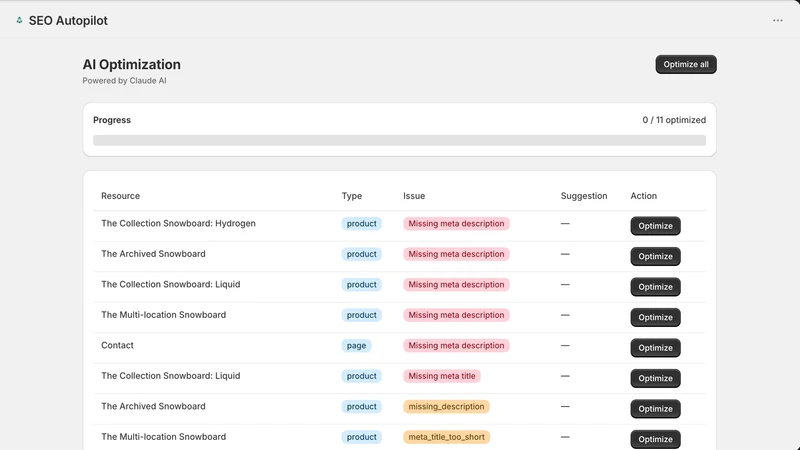Click the Issue column header
The width and height of the screenshot is (800, 450).
pyautogui.click(x=414, y=196)
